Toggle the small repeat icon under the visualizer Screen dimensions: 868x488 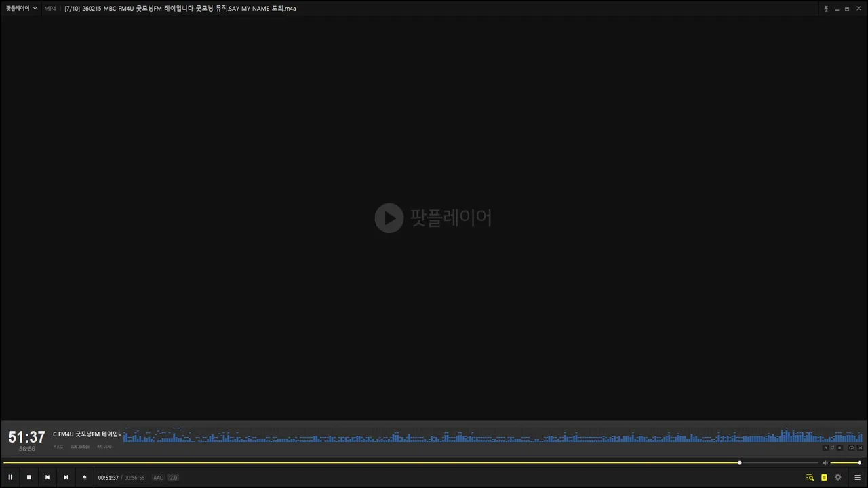833,447
